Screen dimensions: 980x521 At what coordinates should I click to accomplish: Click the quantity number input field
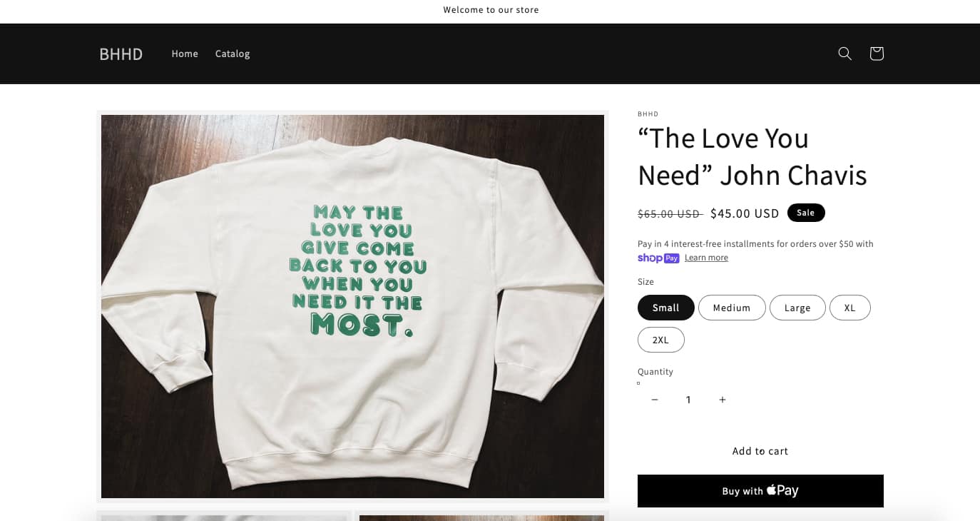[x=688, y=400]
